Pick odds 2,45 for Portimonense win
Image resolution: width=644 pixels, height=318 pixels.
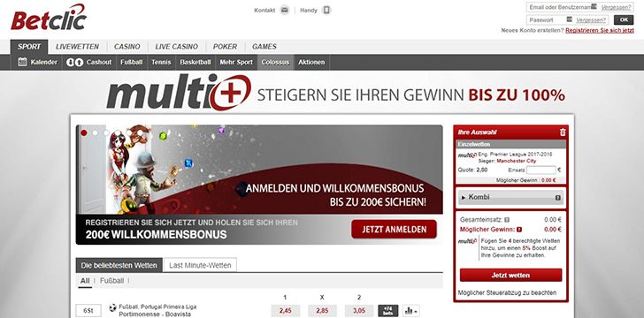[286, 311]
